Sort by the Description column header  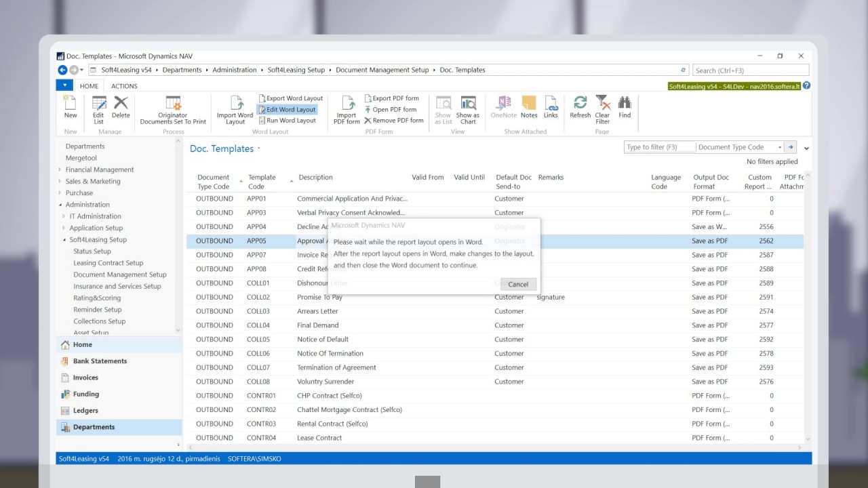click(x=315, y=178)
